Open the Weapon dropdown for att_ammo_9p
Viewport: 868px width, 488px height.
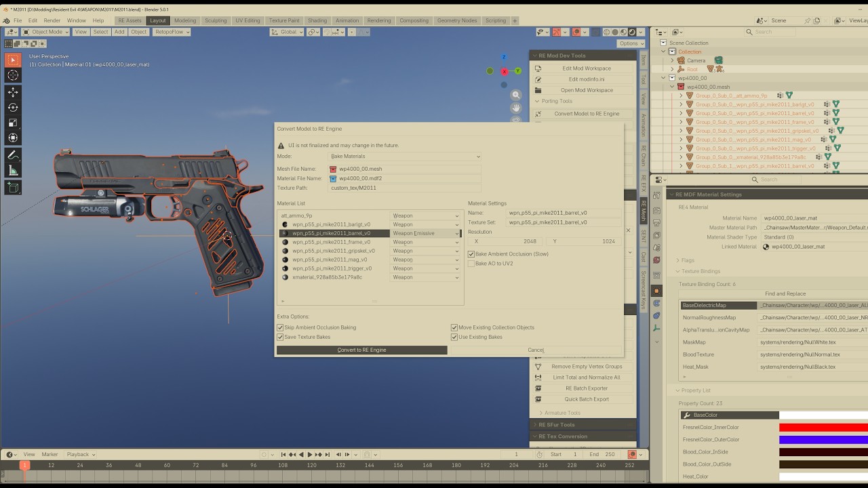426,216
